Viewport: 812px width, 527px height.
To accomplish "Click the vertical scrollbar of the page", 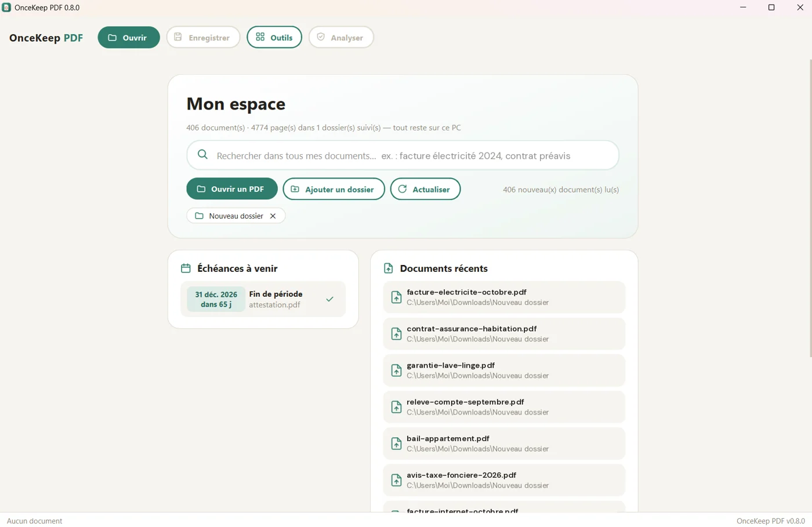I will click(810, 208).
